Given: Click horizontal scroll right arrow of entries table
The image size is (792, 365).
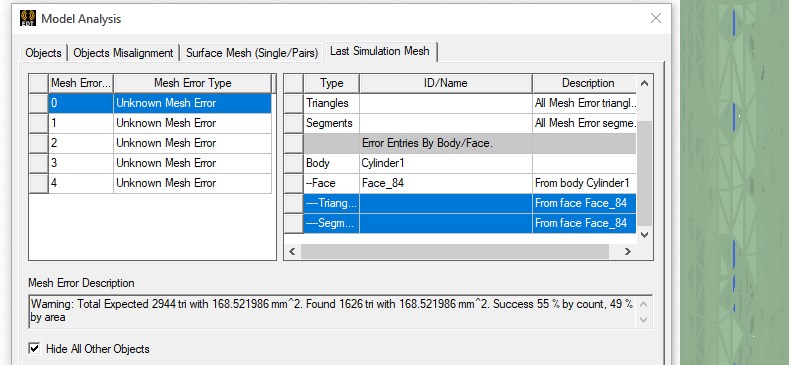Looking at the screenshot, I should pos(627,251).
